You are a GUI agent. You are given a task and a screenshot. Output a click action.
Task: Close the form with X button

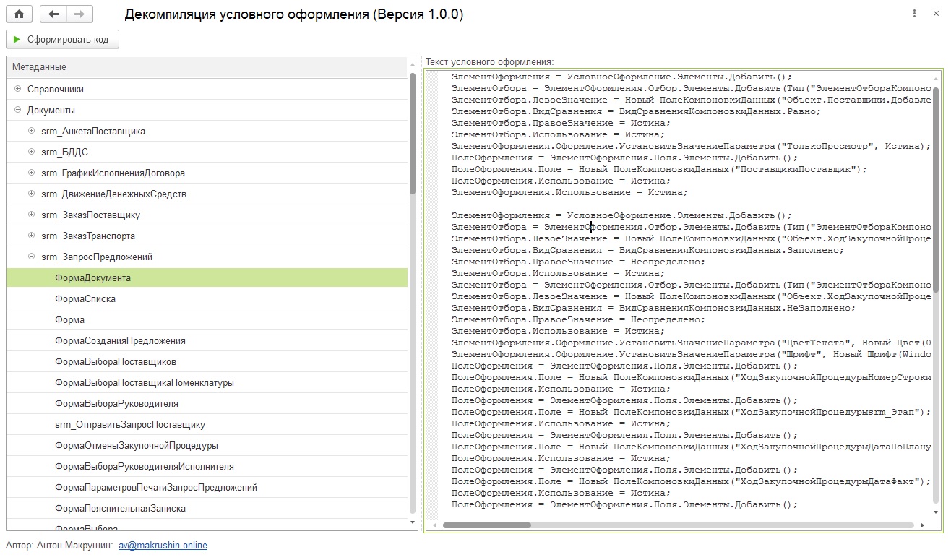(936, 14)
